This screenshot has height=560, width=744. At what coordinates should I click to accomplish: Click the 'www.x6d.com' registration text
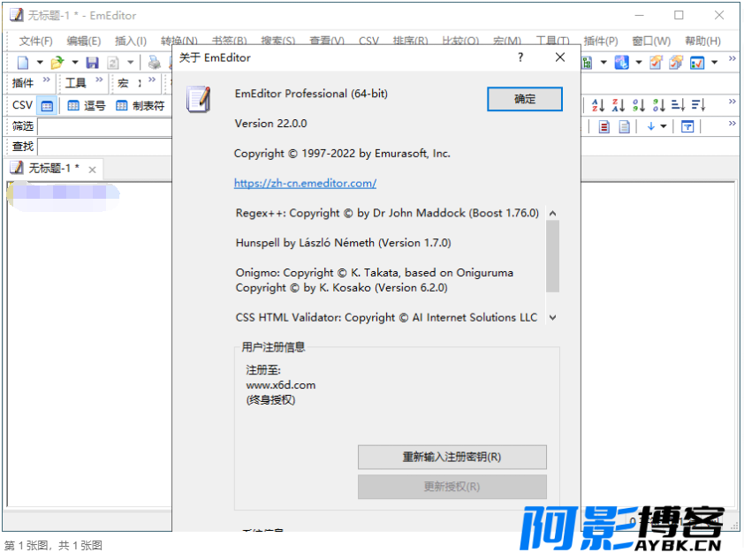tap(281, 385)
